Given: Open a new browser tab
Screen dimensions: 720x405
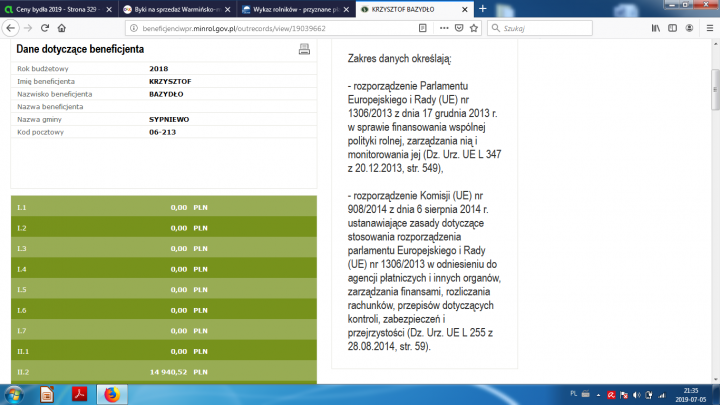Looking at the screenshot, I should click(x=482, y=8).
